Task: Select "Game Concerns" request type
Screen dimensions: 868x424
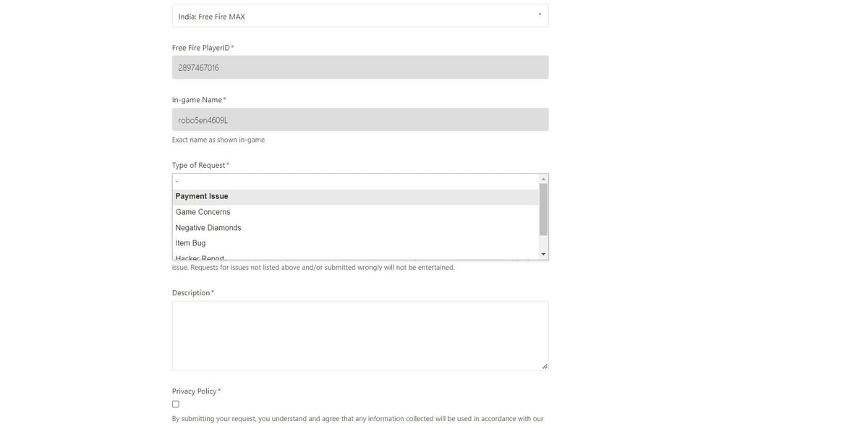Action: (x=203, y=212)
